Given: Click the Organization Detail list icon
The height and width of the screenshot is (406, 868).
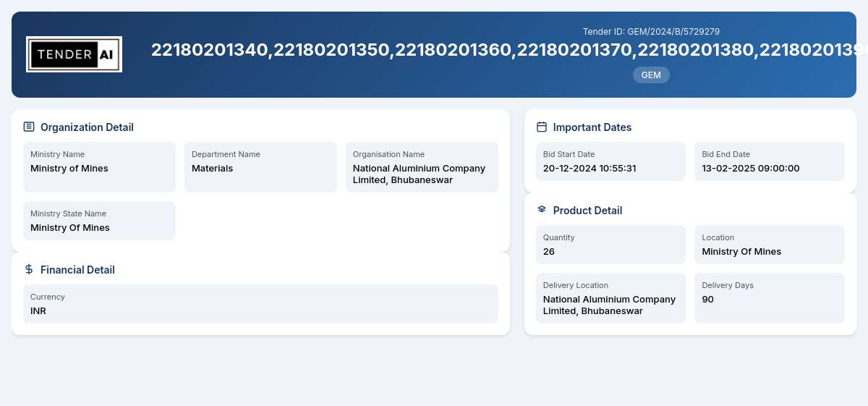Looking at the screenshot, I should [x=29, y=127].
